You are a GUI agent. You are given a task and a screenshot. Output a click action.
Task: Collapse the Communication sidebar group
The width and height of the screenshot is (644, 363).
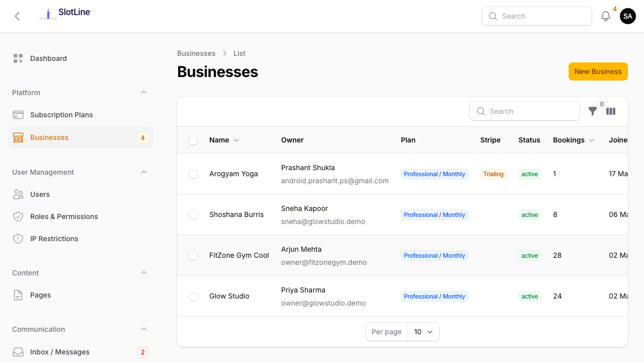(144, 329)
